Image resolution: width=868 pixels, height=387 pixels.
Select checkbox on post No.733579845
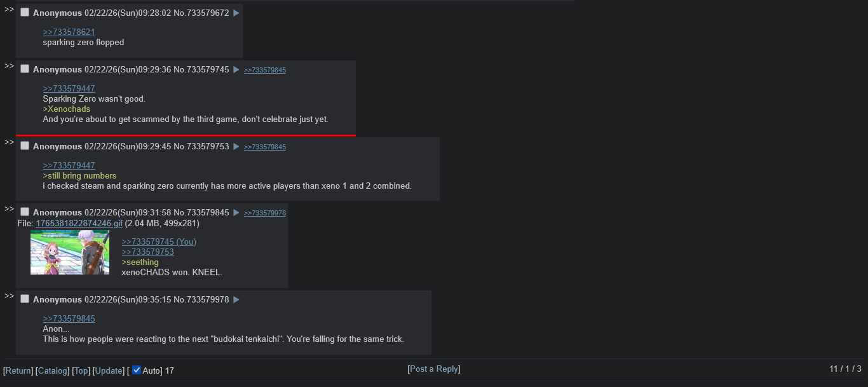tap(25, 212)
